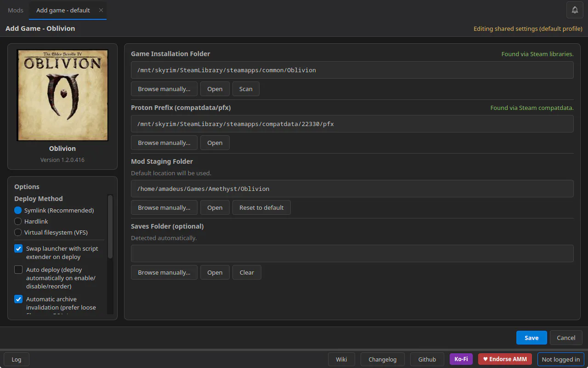Scan for the game installation folder

tap(246, 89)
